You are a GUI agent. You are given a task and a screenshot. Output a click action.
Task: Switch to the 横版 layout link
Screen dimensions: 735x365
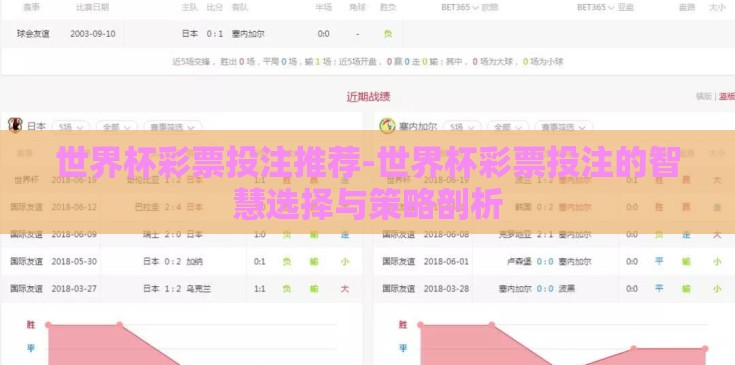pos(704,96)
